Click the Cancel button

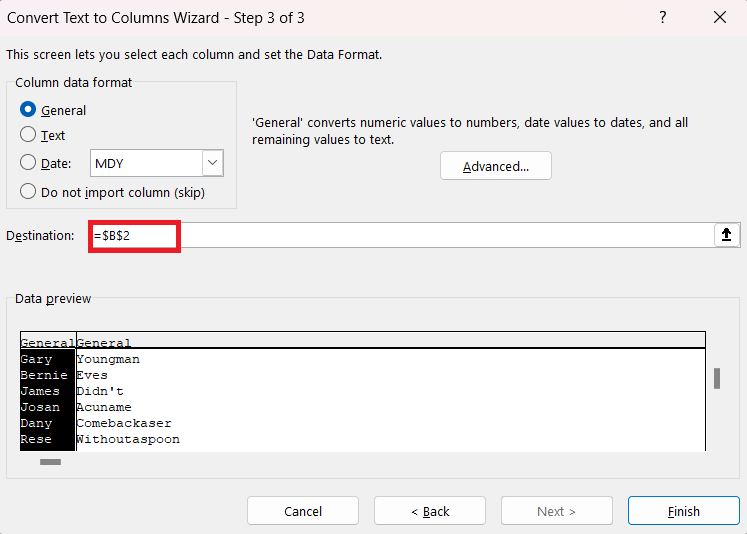303,511
